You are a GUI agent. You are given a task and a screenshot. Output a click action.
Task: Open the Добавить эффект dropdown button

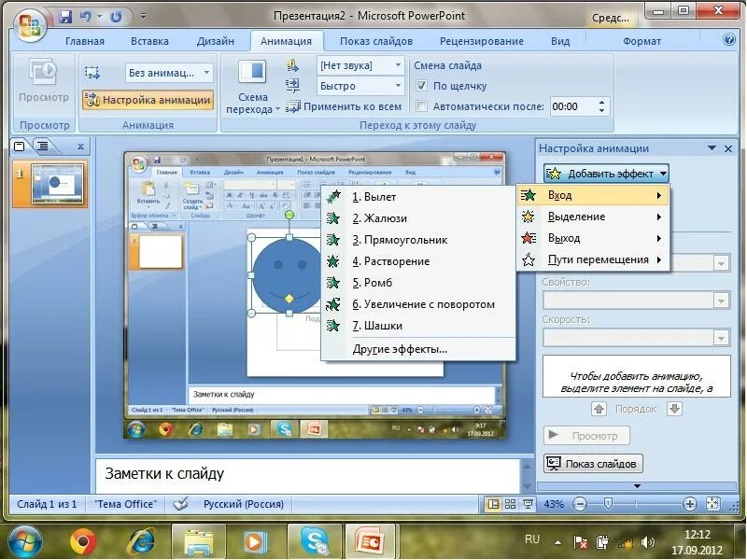[x=606, y=174]
